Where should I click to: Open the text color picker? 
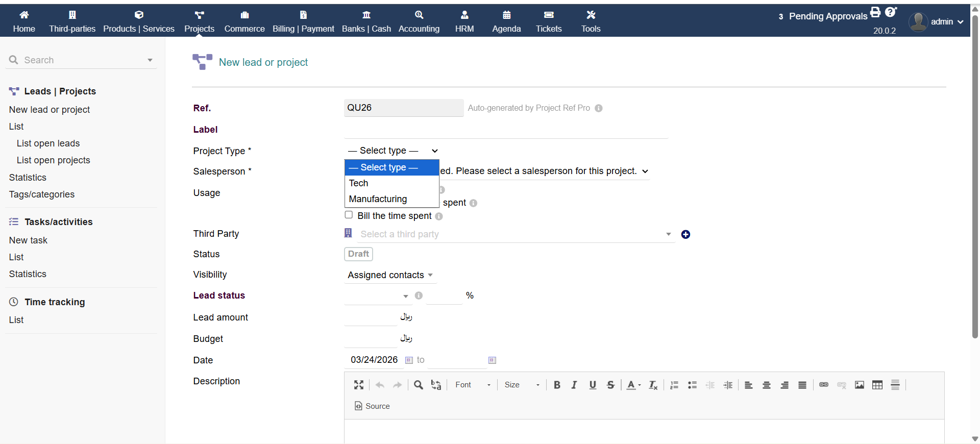tap(633, 385)
